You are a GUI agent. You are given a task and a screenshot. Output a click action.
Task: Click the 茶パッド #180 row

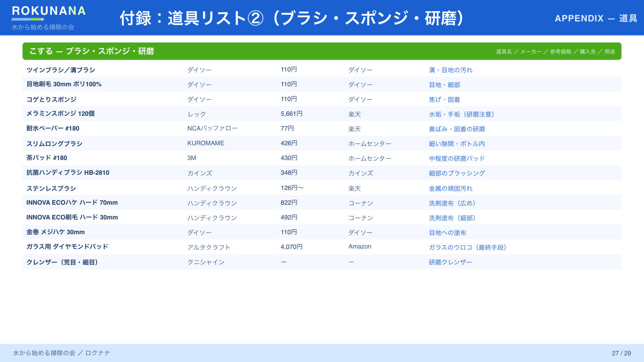pyautogui.click(x=322, y=158)
